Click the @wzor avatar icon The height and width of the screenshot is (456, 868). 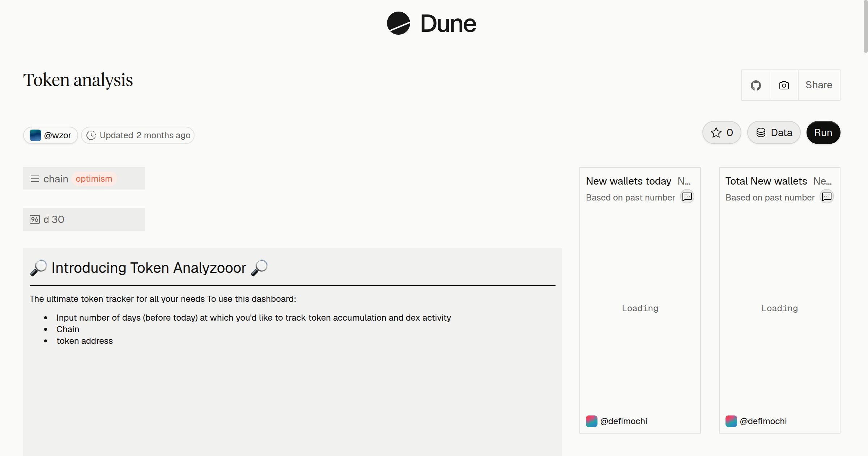tap(35, 135)
